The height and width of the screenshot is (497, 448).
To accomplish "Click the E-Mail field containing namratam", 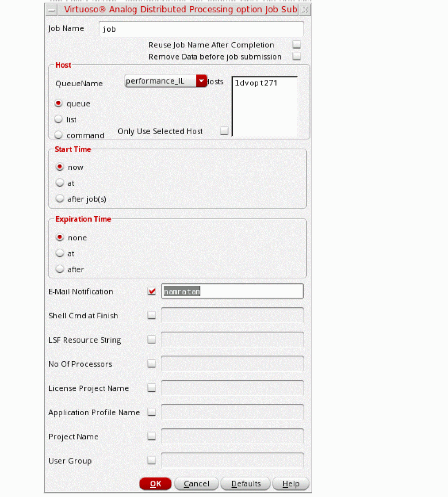I will tap(232, 291).
